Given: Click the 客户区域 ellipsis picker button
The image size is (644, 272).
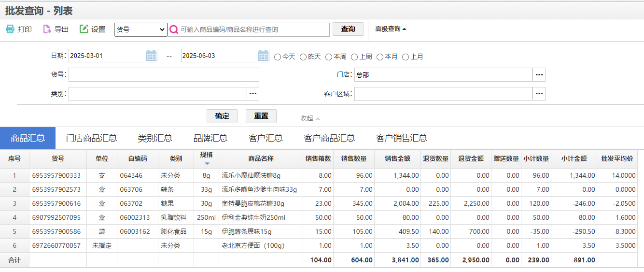Looking at the screenshot, I should [539, 94].
